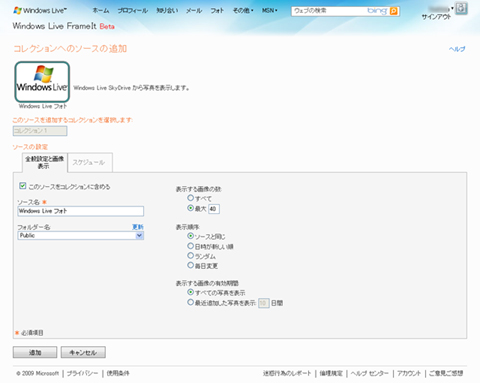The height and width of the screenshot is (383, 480).
Task: Click the user profile picture icon
Action: 461,8
